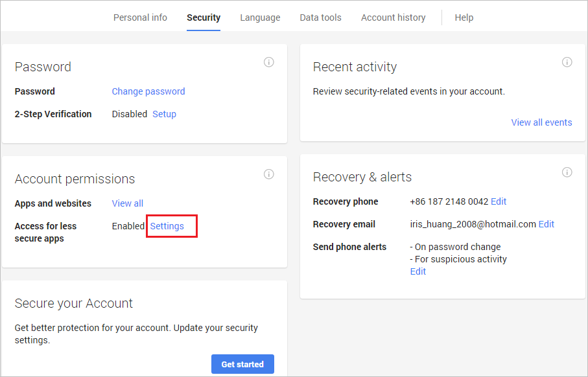View all security events
The height and width of the screenshot is (377, 588).
[x=541, y=122]
